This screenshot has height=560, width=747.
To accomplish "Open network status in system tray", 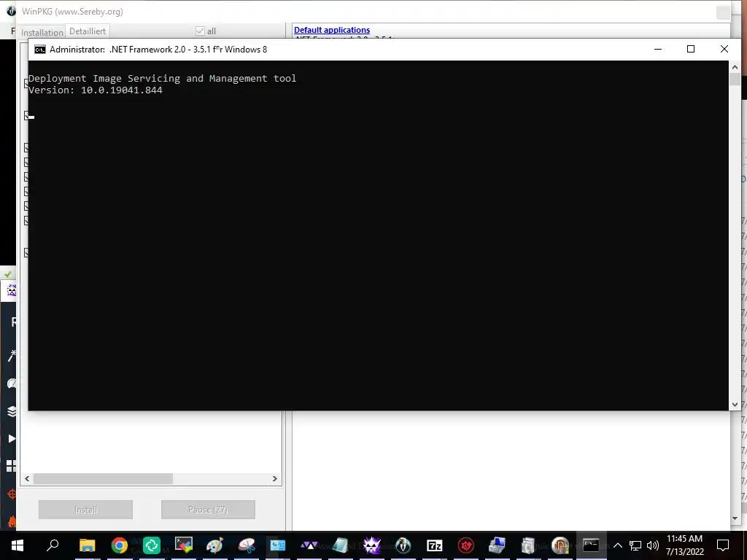I will pos(635,545).
